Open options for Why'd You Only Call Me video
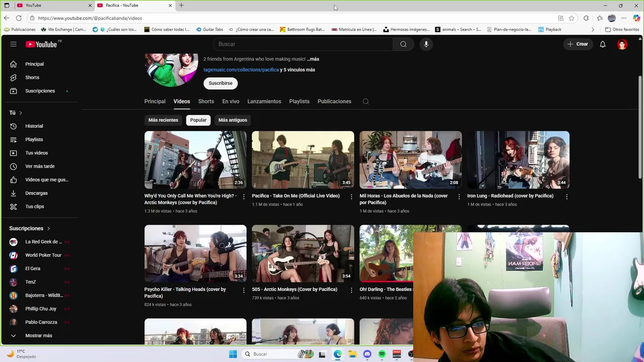Screen dimensions: 644x362 coord(244,197)
